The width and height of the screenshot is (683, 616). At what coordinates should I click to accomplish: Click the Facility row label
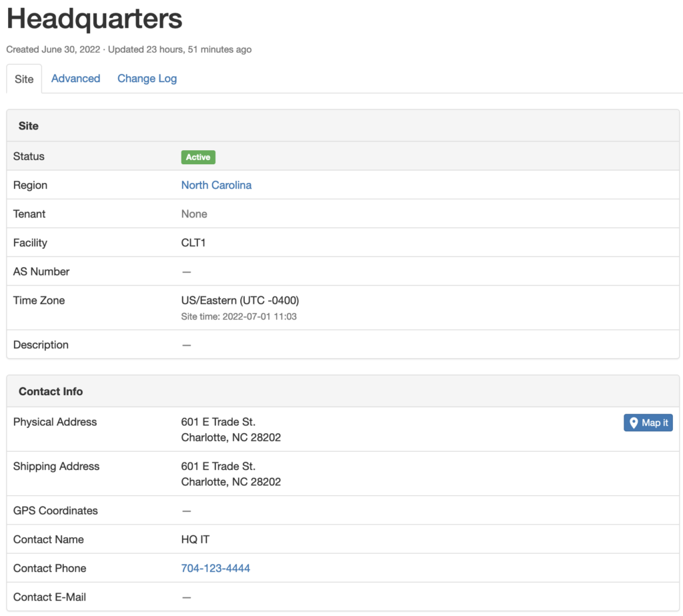[x=30, y=242]
